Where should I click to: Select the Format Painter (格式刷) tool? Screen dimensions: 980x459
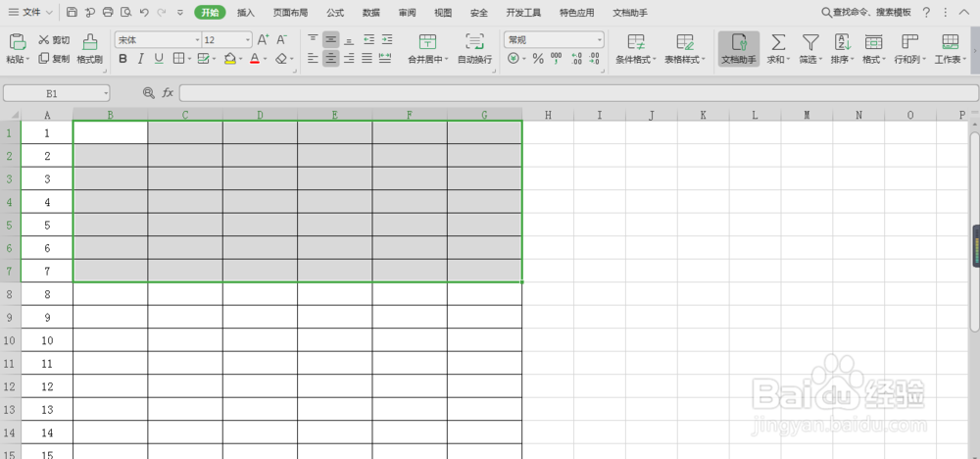click(x=90, y=49)
